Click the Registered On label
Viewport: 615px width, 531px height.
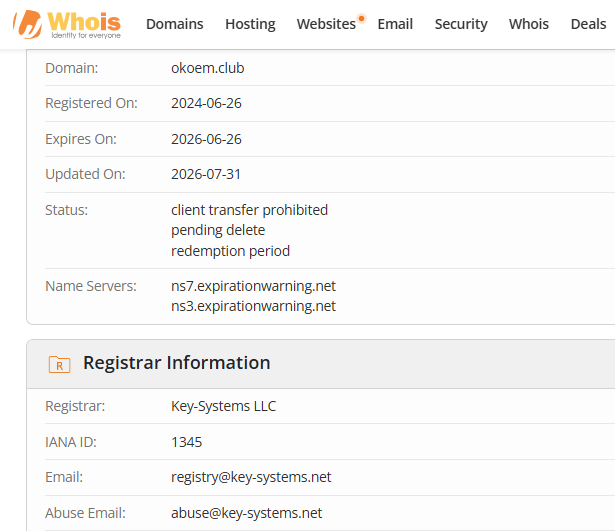tap(91, 103)
